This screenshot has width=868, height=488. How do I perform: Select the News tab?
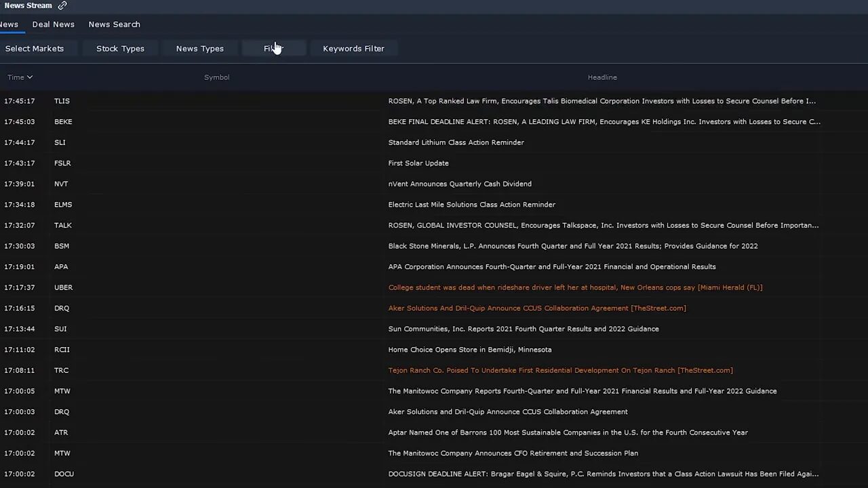click(x=9, y=24)
